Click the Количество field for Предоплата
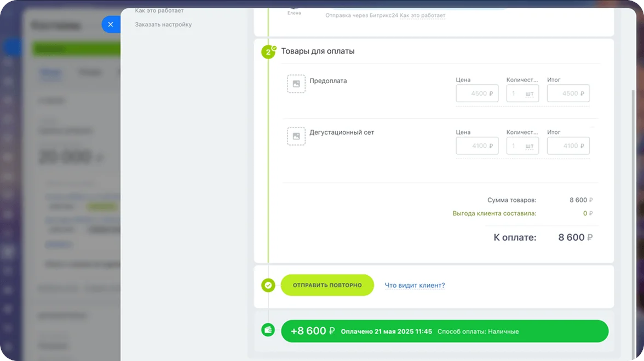The image size is (644, 361). 514,94
